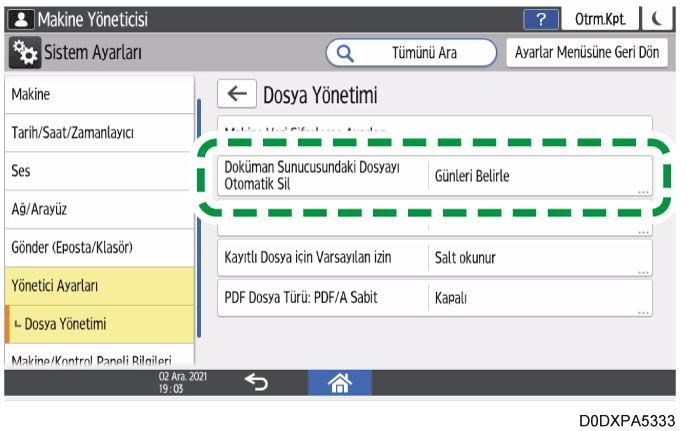Click the help question mark icon
Screen dimensions: 687x431
click(541, 19)
